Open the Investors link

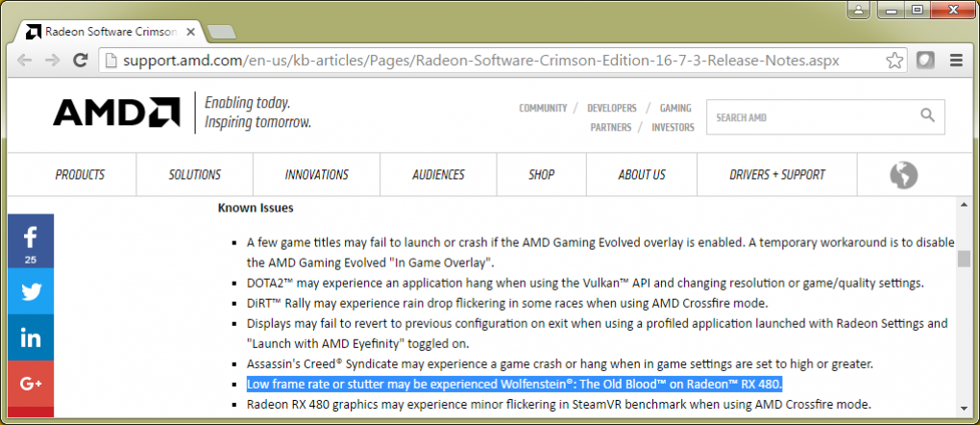pyautogui.click(x=674, y=127)
